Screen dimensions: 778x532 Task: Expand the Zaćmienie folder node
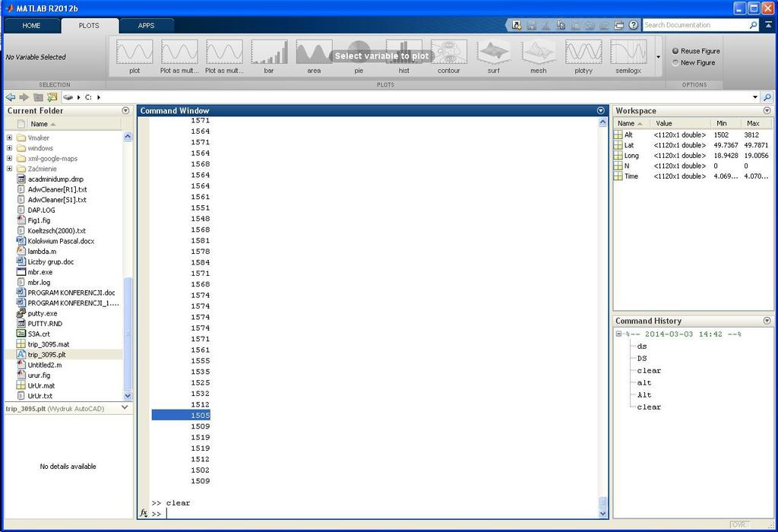[x=9, y=169]
